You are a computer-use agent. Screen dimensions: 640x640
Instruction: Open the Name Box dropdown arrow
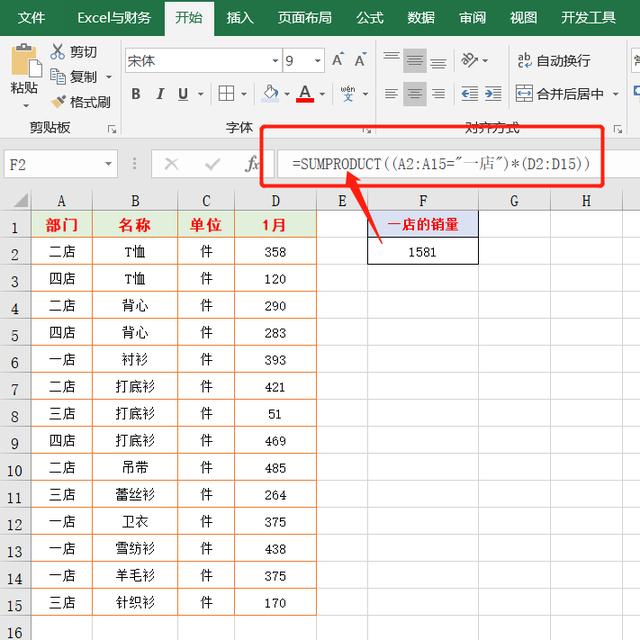tap(108, 164)
